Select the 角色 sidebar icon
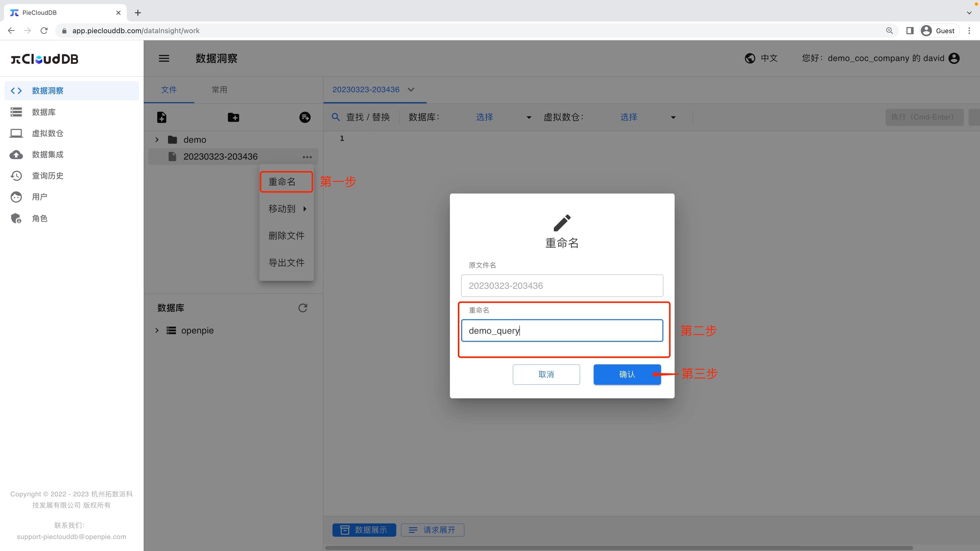Viewport: 980px width, 551px height. (16, 218)
